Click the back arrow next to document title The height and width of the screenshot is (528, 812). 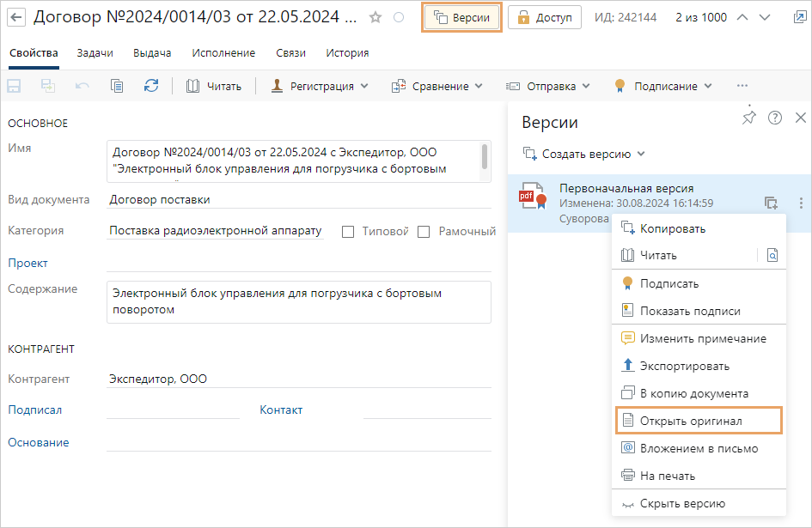pyautogui.click(x=16, y=17)
